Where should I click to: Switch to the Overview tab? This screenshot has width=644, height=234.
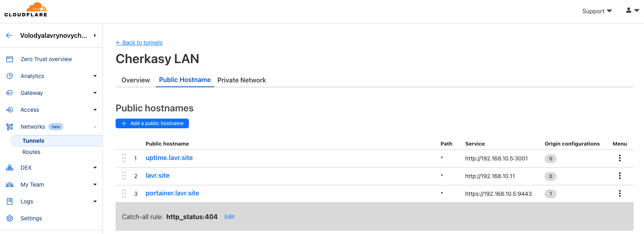point(136,80)
